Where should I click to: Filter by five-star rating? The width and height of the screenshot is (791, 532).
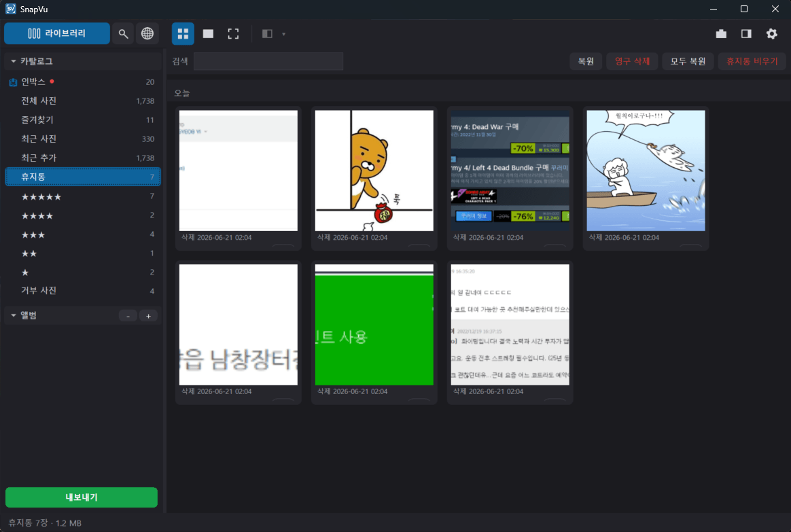coord(83,196)
